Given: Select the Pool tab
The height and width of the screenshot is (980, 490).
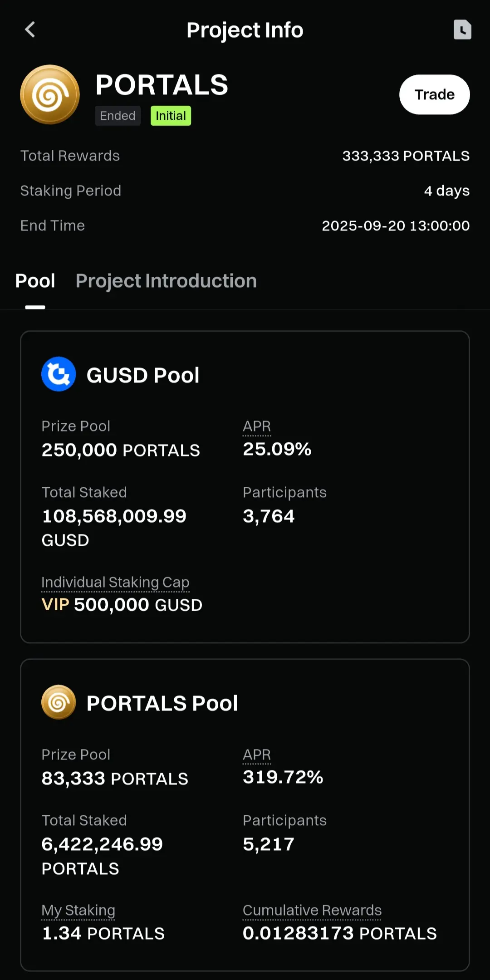Looking at the screenshot, I should (35, 281).
